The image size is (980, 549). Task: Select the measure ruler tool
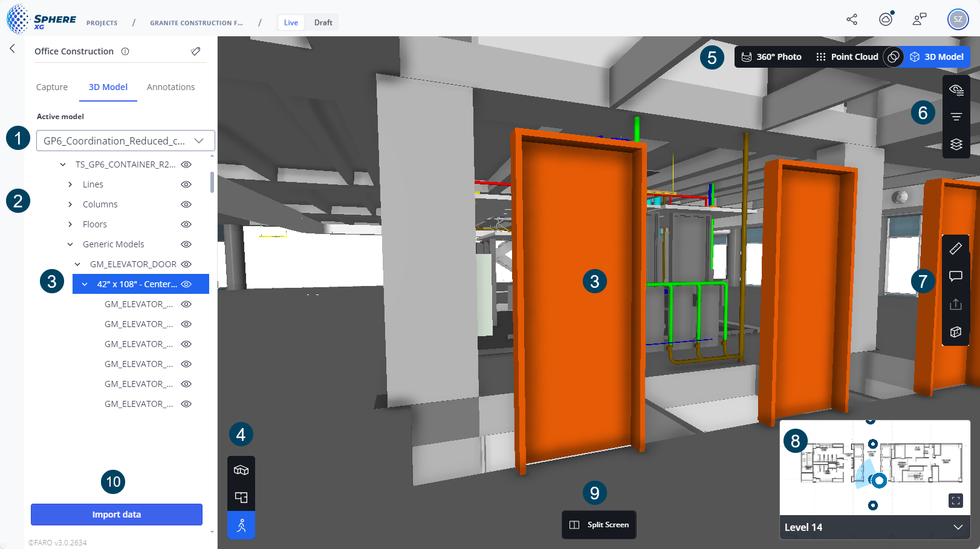(956, 249)
